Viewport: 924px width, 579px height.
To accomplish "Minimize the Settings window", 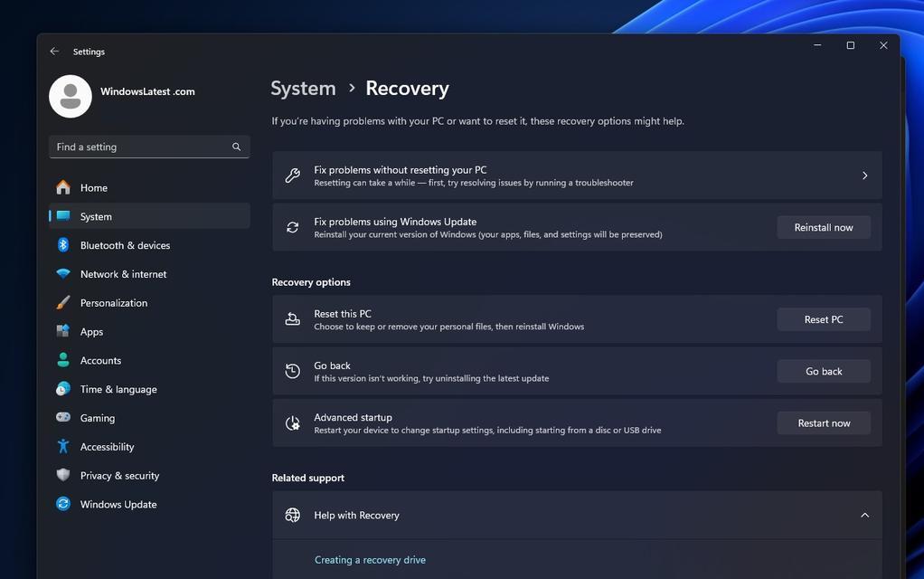I will pos(817,45).
